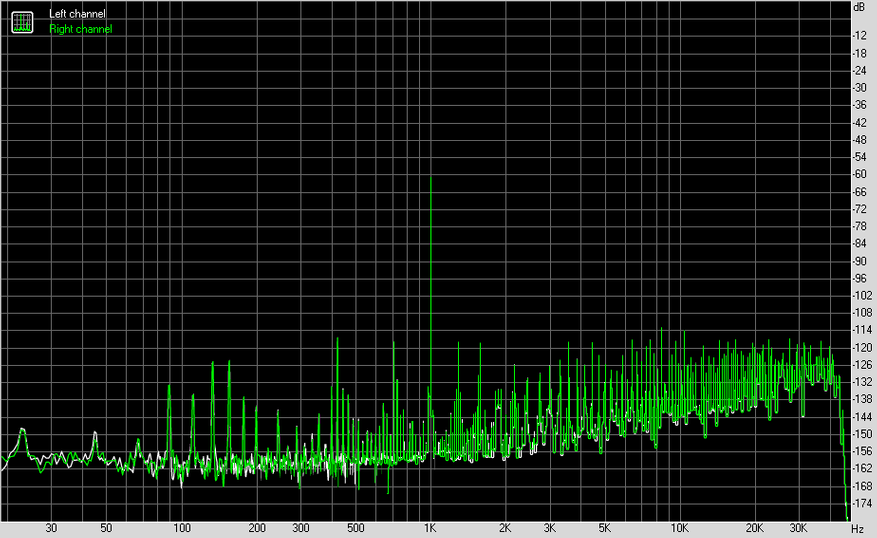This screenshot has height=538, width=877.
Task: Select the green Right channel legend label
Action: (x=81, y=29)
